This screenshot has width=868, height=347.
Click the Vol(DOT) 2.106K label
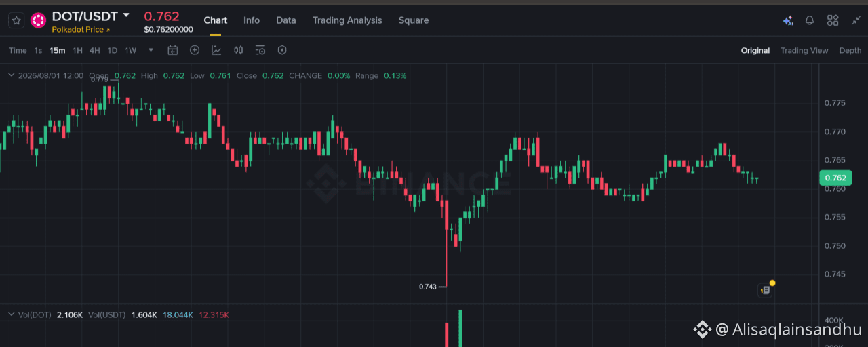click(x=50, y=315)
